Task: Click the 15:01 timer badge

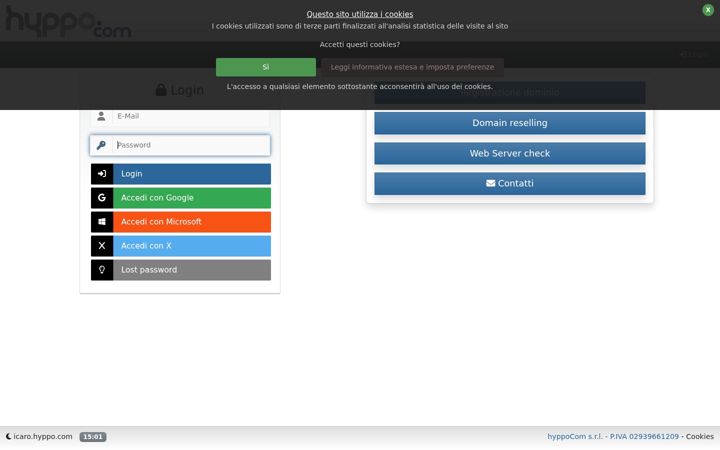Action: [93, 437]
